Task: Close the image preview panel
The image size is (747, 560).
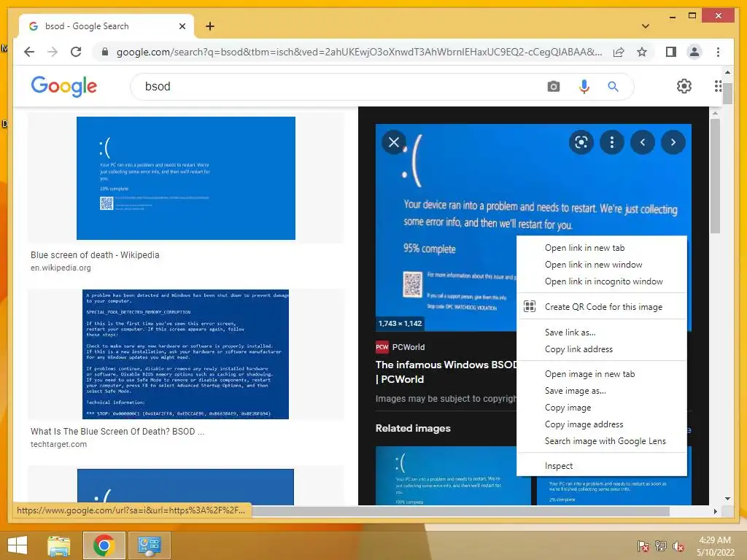Action: pos(394,142)
